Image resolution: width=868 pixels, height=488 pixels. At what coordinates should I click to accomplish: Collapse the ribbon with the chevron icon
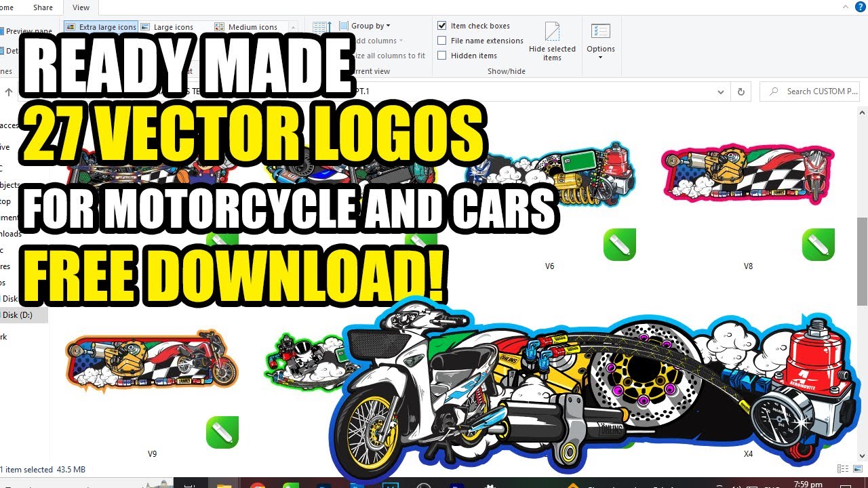coord(846,7)
